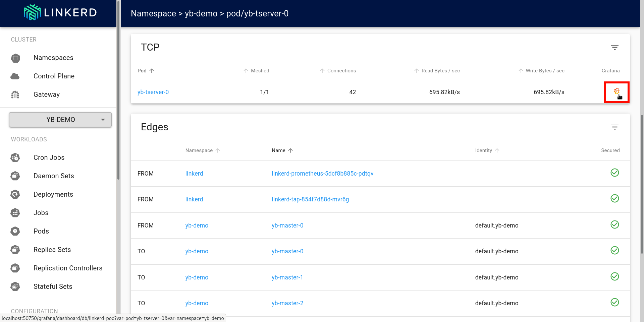
Task: Sort TCP table by Pod column
Action: [146, 71]
